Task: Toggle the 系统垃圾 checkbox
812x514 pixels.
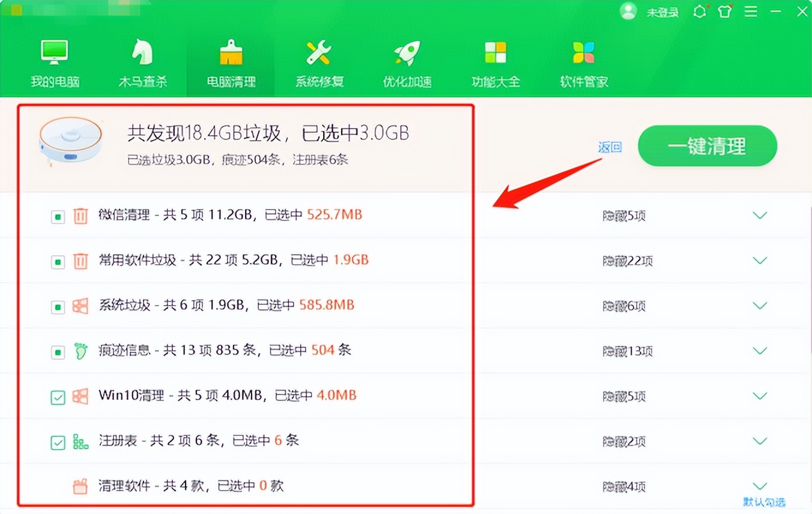Action: tap(58, 307)
